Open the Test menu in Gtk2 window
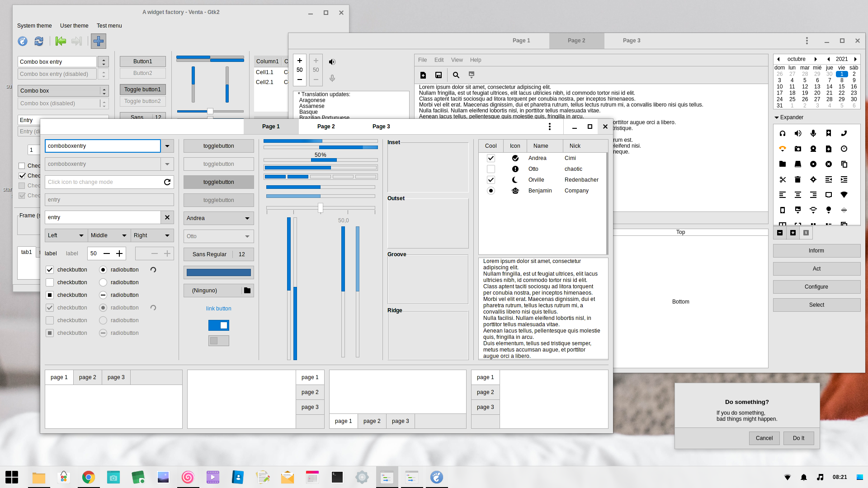This screenshot has height=488, width=868. coord(109,26)
